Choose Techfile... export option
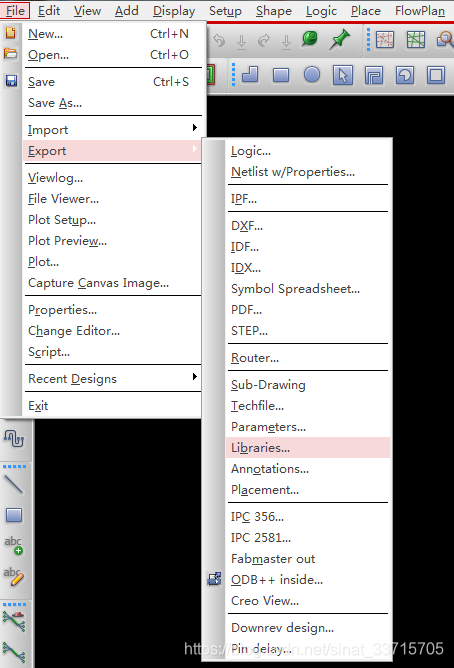 coord(308,406)
